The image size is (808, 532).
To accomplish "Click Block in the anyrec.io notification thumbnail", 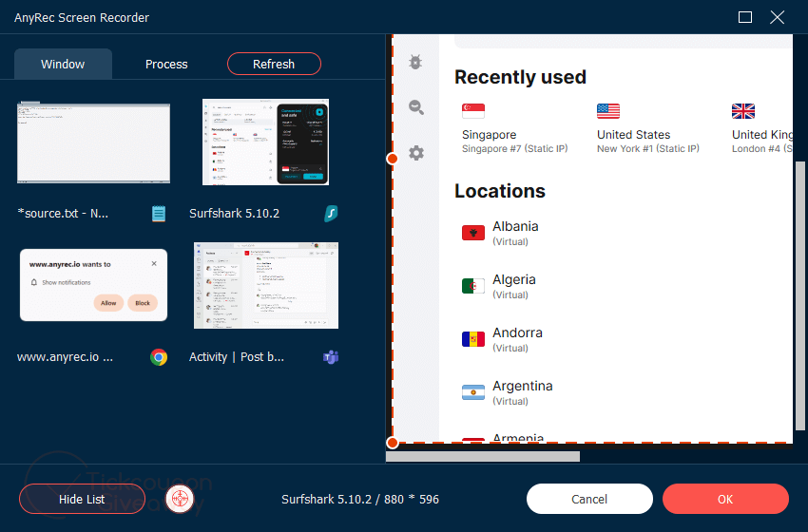I will (x=143, y=303).
